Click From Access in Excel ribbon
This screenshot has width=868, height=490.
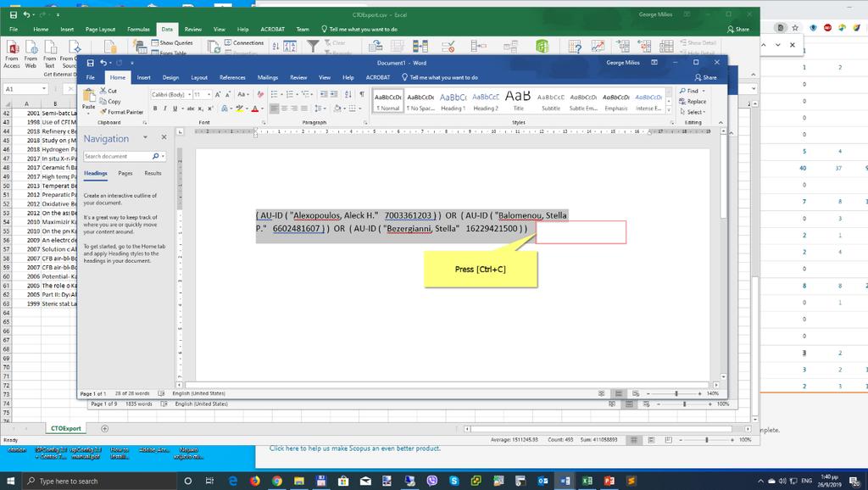point(12,54)
